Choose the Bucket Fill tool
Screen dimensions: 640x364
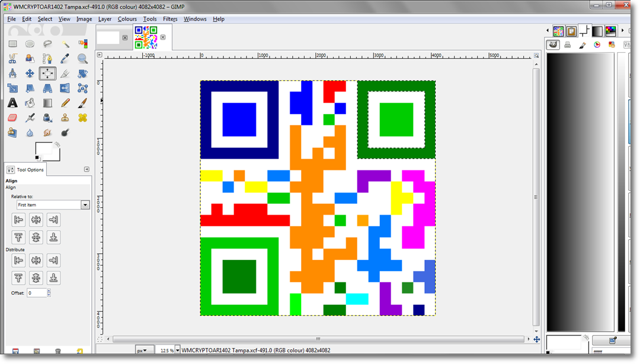tap(30, 103)
